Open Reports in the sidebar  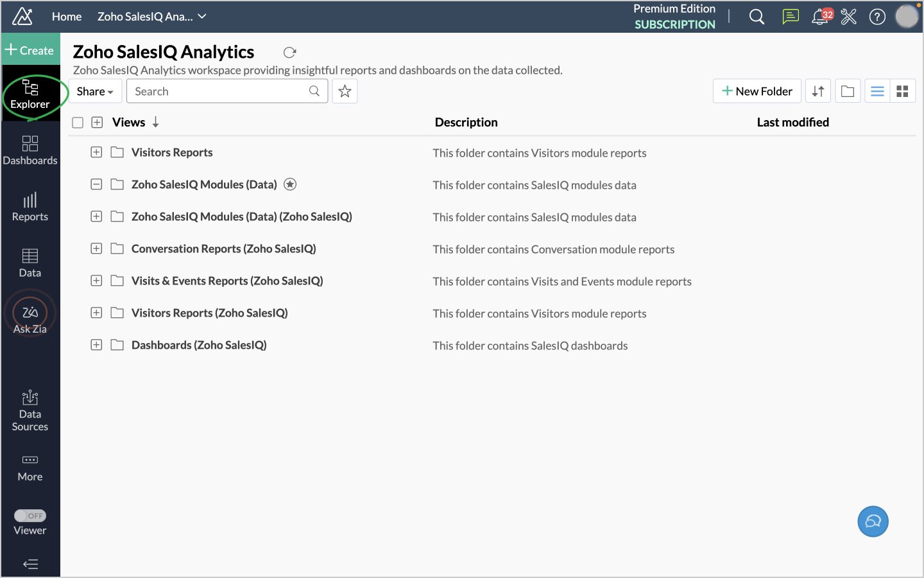click(30, 207)
